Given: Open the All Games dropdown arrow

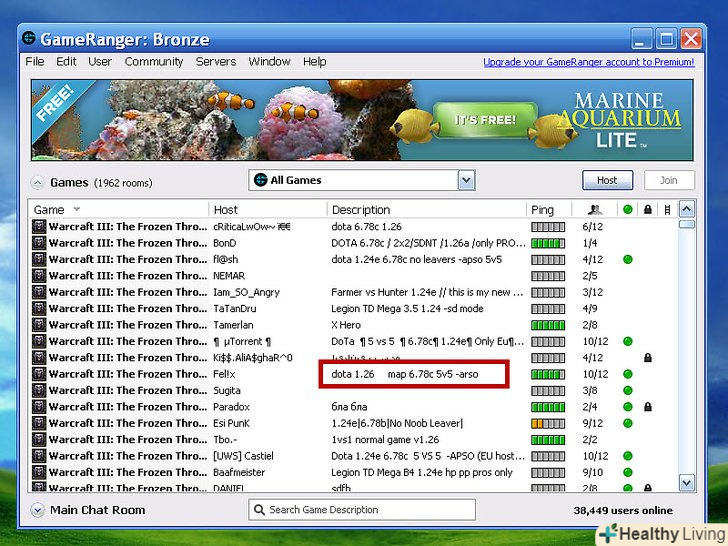Looking at the screenshot, I should pos(467,180).
